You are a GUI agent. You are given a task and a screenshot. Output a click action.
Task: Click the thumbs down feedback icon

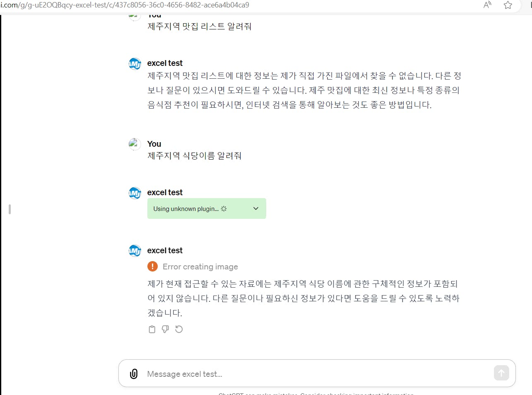[165, 330]
